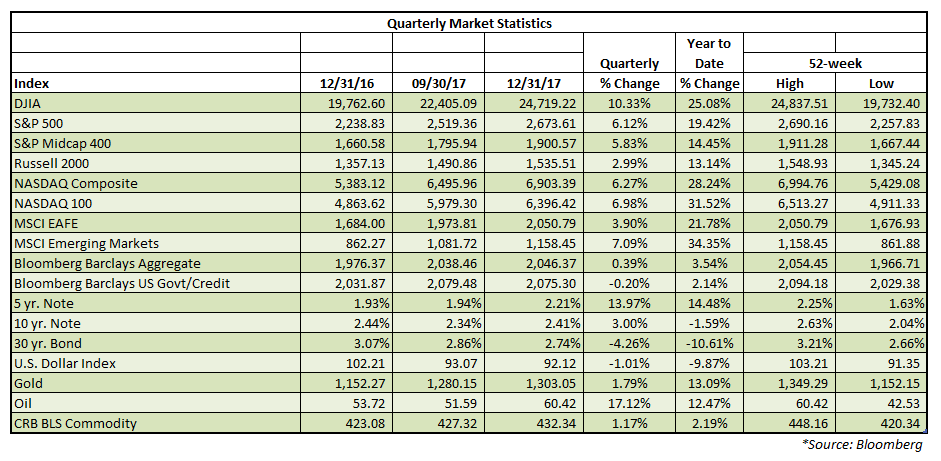The width and height of the screenshot is (941, 461).
Task: Click the MSCI Emerging Markets label
Action: (87, 243)
